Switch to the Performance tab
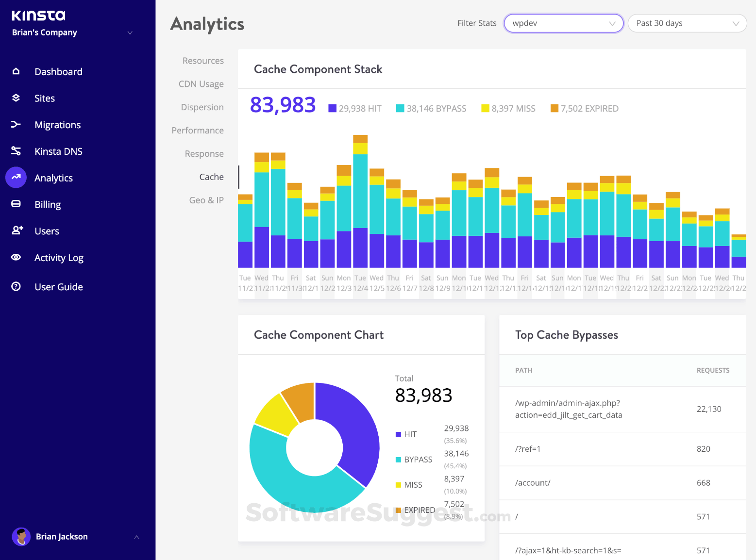 pos(197,130)
